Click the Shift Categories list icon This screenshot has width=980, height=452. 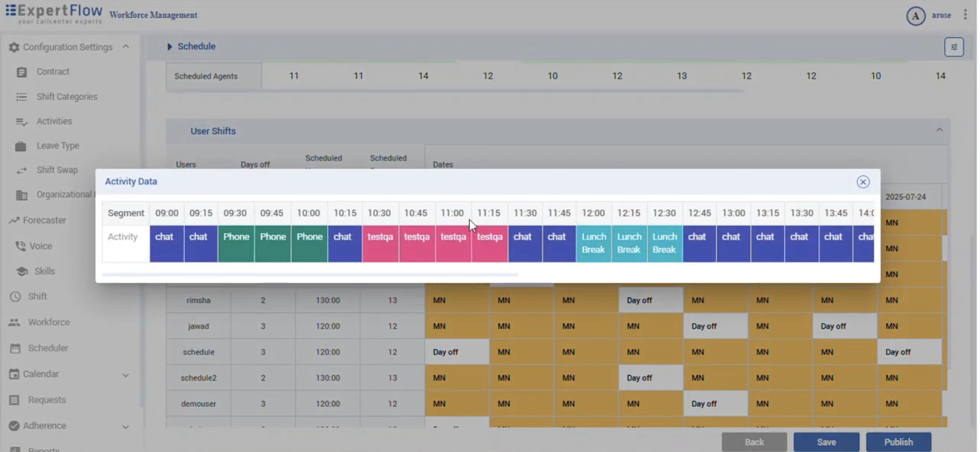tap(22, 97)
